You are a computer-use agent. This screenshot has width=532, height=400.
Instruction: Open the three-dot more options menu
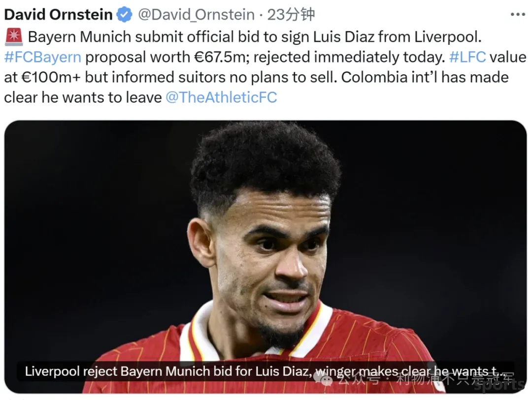tap(517, 15)
